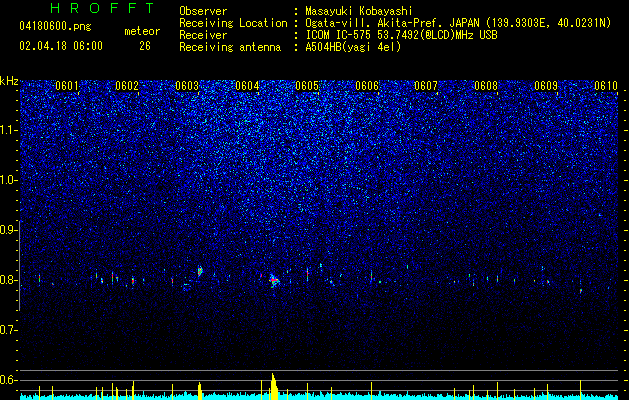This screenshot has height=400, width=629.
Task: Click the Receiving Location label
Action: click(x=233, y=23)
